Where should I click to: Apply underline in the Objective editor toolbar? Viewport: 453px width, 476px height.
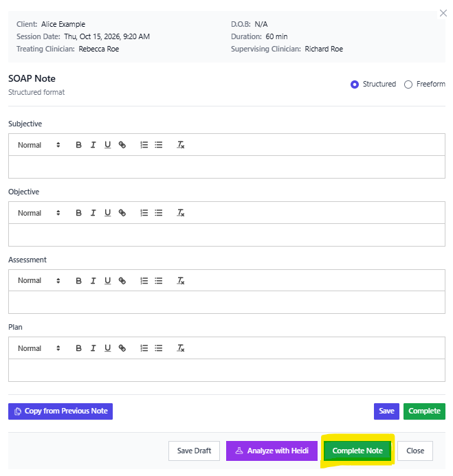107,213
